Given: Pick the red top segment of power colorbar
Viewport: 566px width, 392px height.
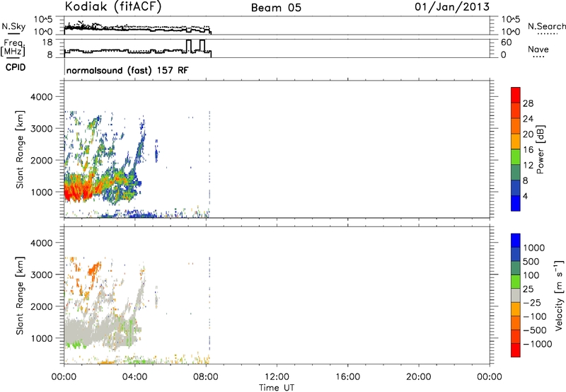Looking at the screenshot, I should [516, 96].
